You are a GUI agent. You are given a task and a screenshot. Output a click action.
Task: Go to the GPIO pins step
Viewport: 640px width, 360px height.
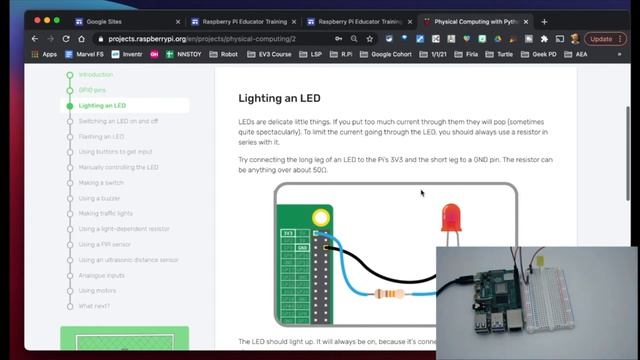(92, 90)
